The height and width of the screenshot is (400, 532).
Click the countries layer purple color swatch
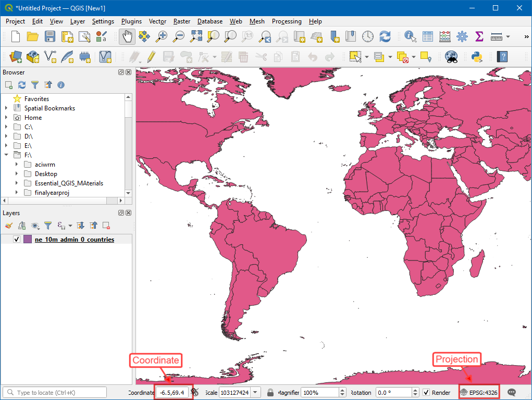(28, 240)
